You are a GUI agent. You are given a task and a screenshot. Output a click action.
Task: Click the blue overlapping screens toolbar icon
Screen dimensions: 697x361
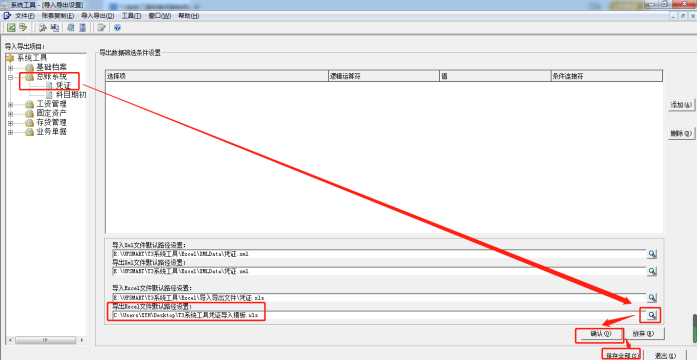pos(55,28)
